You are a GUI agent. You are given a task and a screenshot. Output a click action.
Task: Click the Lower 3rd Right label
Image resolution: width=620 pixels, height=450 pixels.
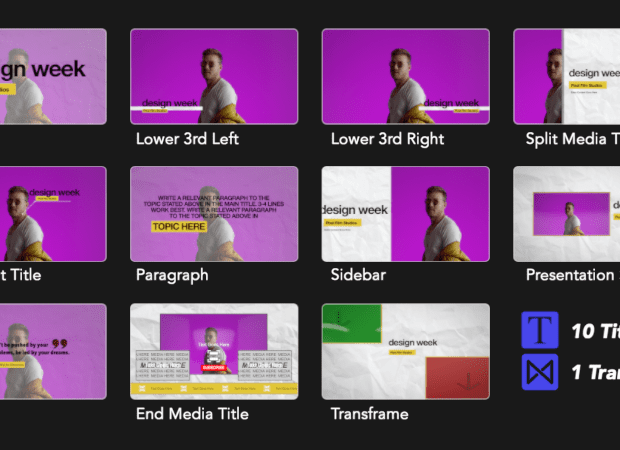coord(388,139)
